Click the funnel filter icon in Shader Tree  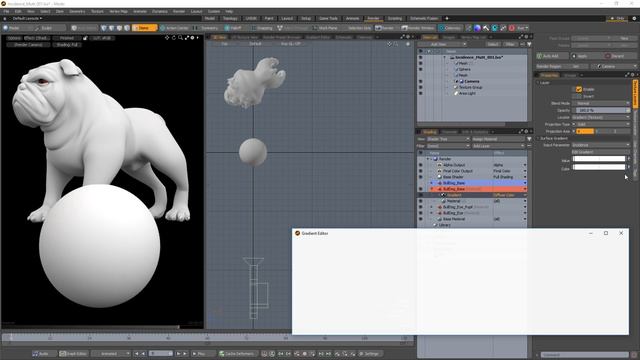(529, 139)
